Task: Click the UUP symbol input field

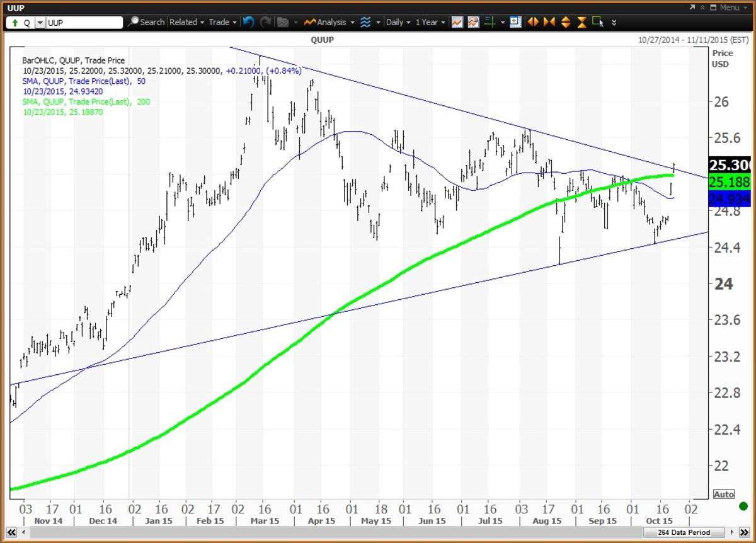Action: (x=84, y=22)
